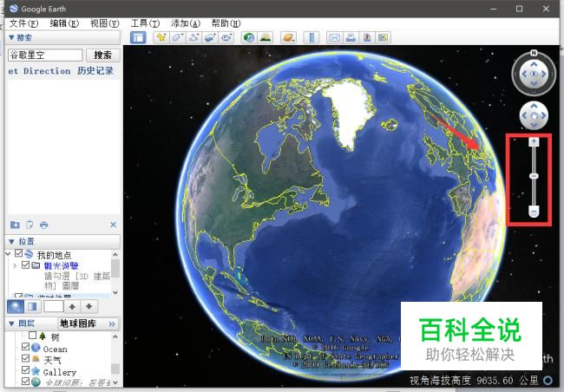The height and width of the screenshot is (392, 564).
Task: Add an image overlay from the toolbar
Action: [x=211, y=37]
